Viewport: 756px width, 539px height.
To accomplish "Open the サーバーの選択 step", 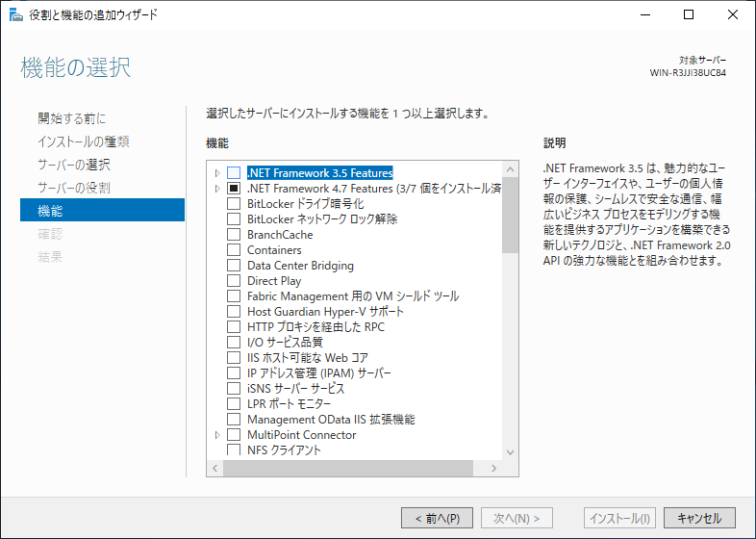I will tap(74, 165).
